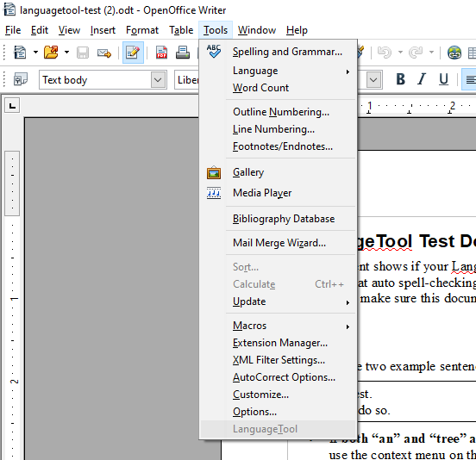This screenshot has width=476, height=460.
Task: Open Bibliography Database
Action: click(x=278, y=219)
